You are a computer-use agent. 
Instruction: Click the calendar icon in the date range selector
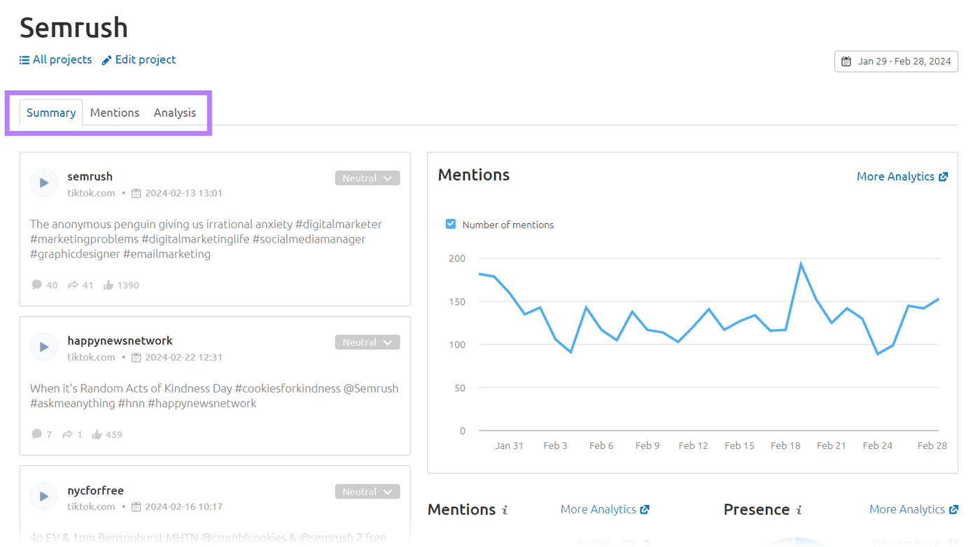pyautogui.click(x=846, y=61)
